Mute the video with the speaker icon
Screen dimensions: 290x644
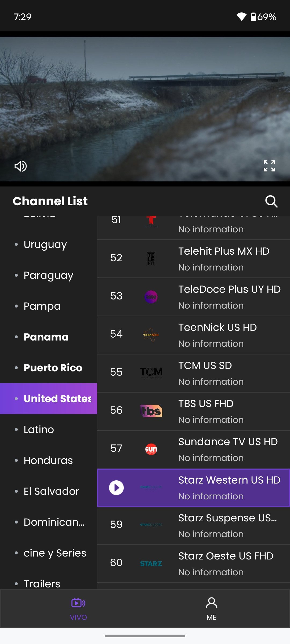pyautogui.click(x=21, y=166)
